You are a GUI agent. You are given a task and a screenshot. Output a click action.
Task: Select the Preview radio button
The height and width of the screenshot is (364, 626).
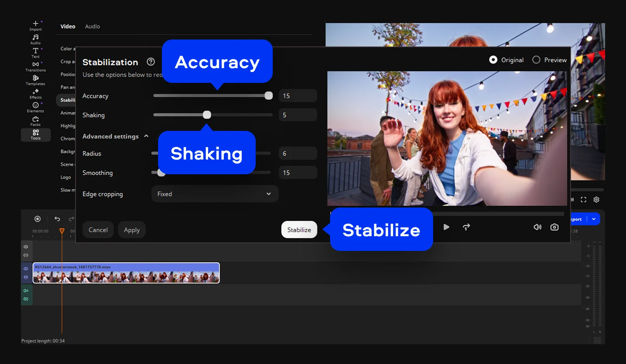pos(536,60)
